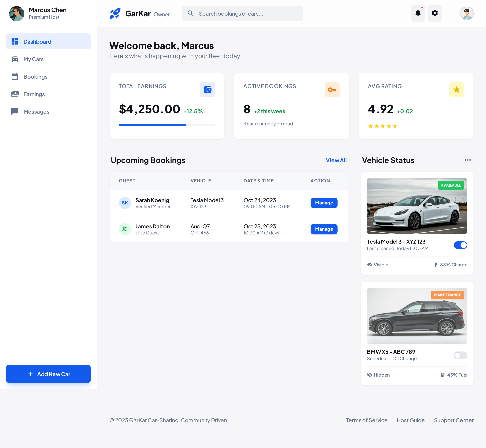Manage James Dalton's booking
486x448 pixels.
(x=324, y=229)
